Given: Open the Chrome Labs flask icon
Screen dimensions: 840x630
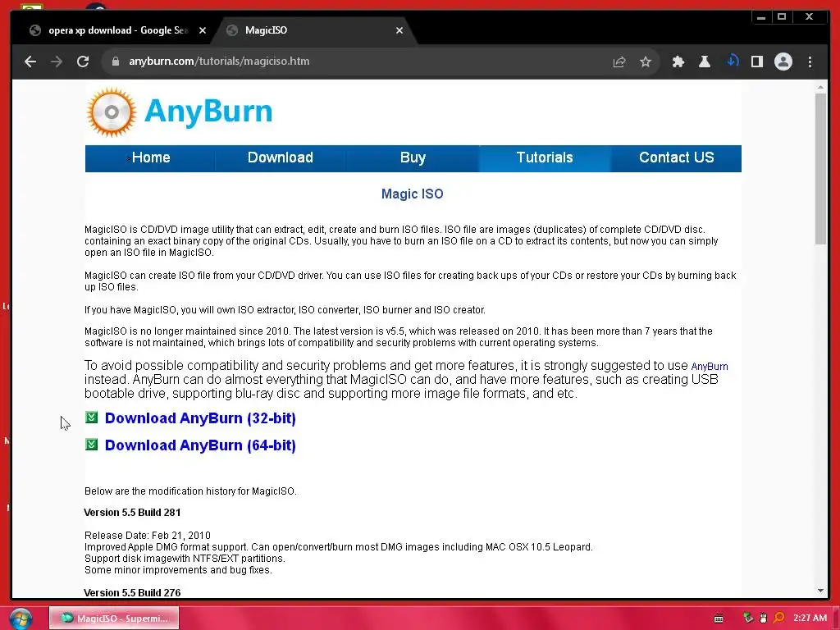Looking at the screenshot, I should pos(705,62).
